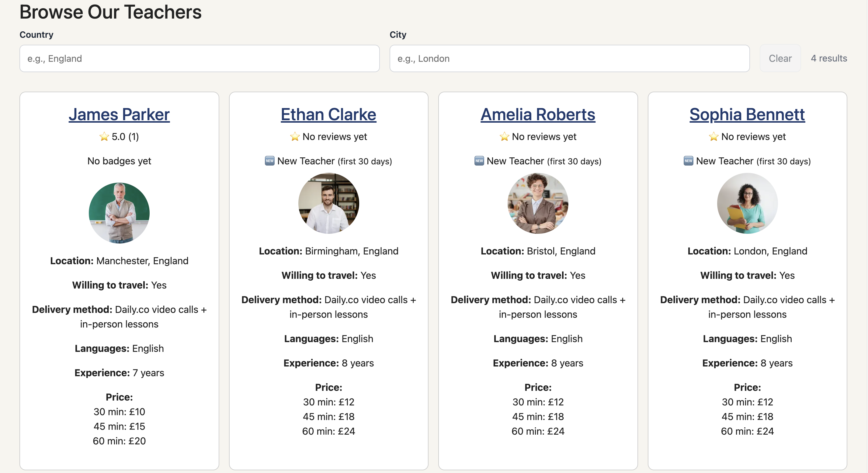
Task: Click James Parker's profile photo
Action: pos(119,213)
